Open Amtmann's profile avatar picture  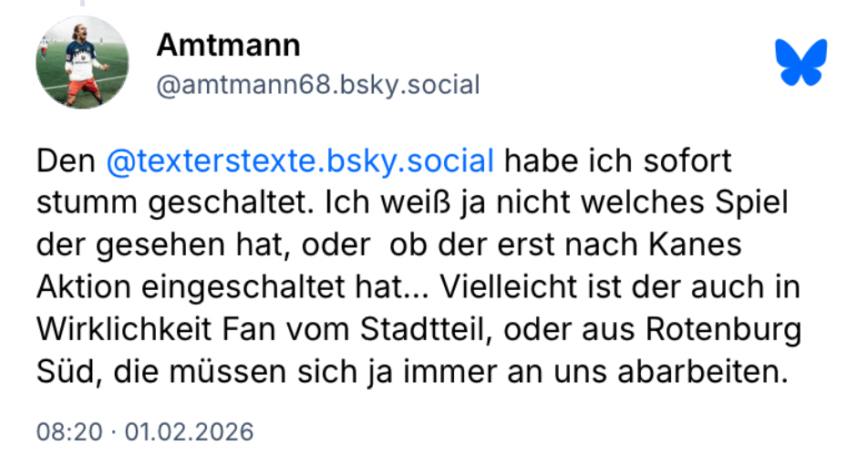(x=82, y=61)
